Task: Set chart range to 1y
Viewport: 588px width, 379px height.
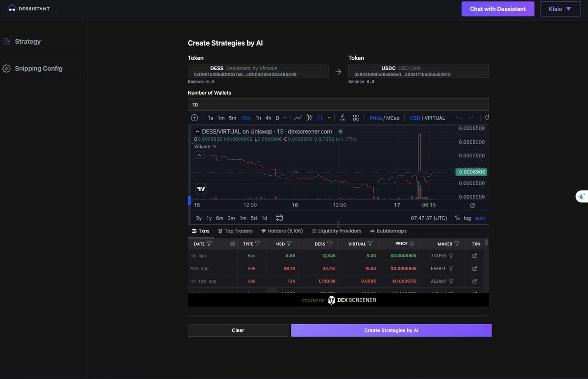Action: [x=209, y=218]
